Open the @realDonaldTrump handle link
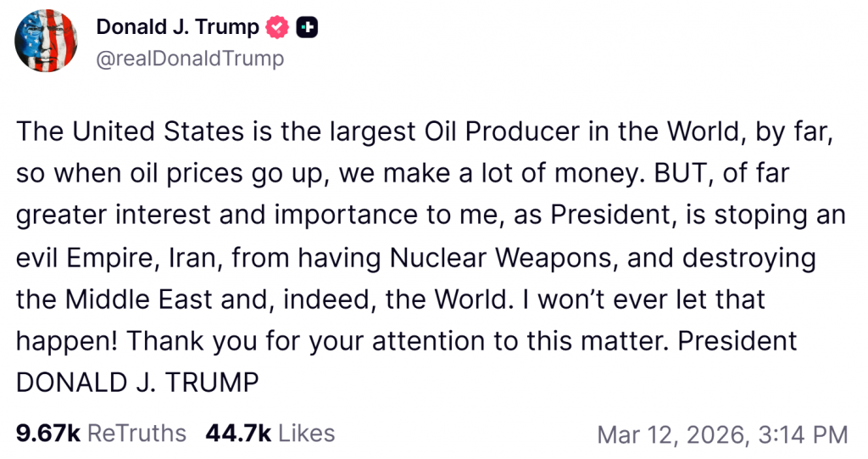868x459 pixels. click(190, 58)
